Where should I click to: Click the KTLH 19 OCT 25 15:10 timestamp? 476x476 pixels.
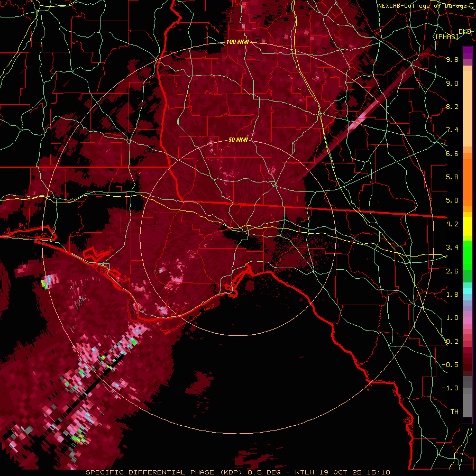pos(342,472)
